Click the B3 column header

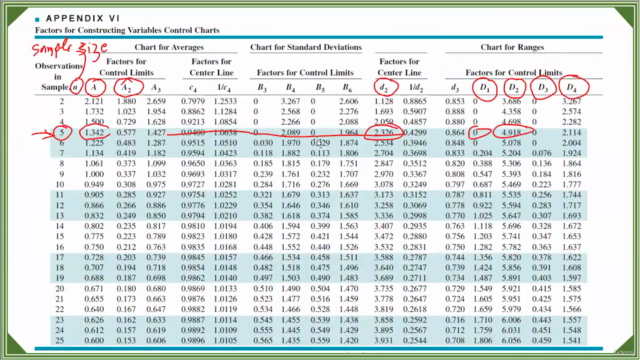tap(262, 87)
